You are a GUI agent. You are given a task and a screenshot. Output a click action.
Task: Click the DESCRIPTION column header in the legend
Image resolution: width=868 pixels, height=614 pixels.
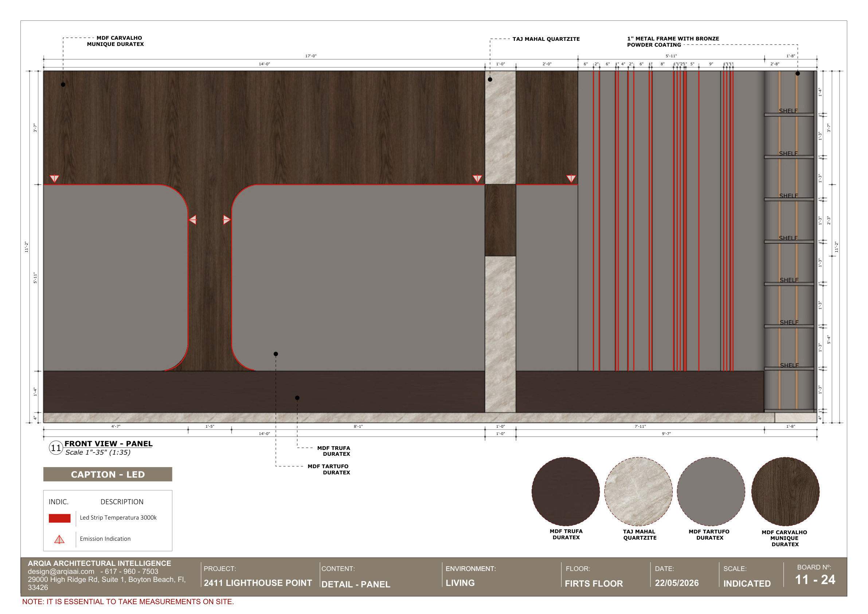[x=122, y=502]
